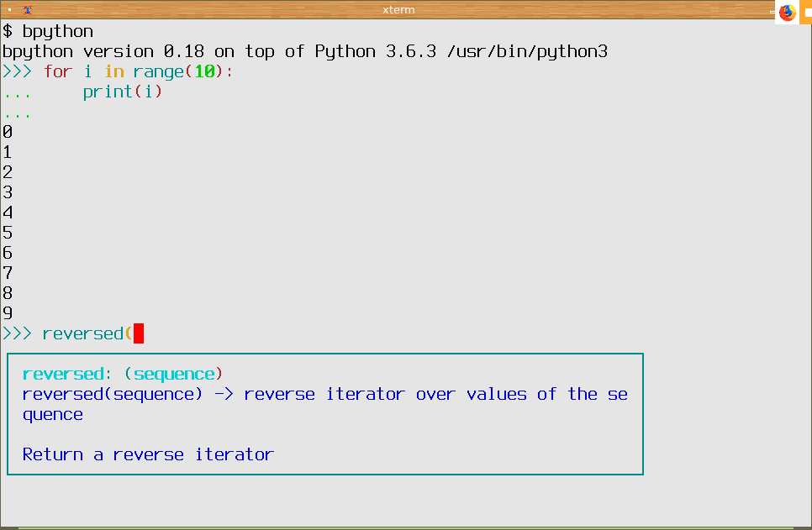The width and height of the screenshot is (812, 530).
Task: Click the output line showing 5
Action: click(8, 233)
